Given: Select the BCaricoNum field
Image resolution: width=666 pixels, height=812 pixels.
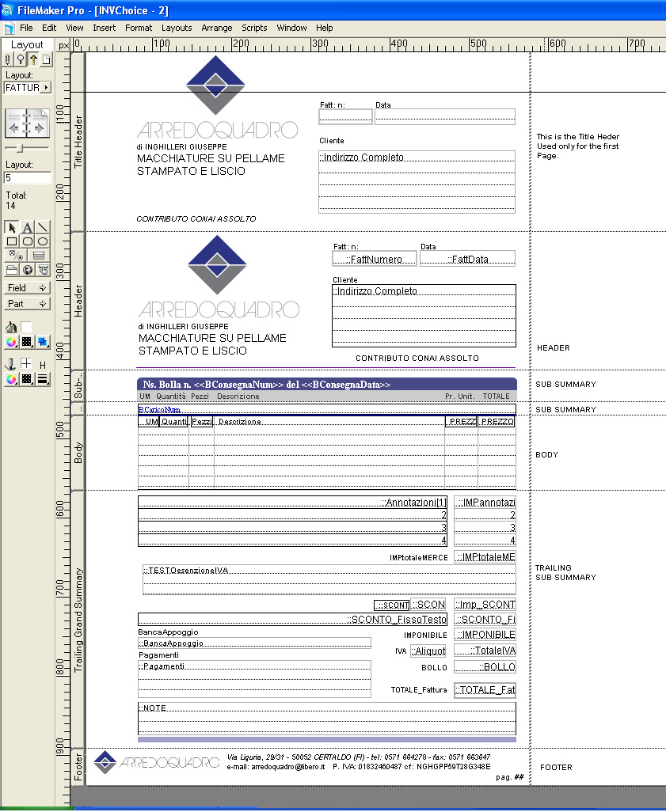Looking at the screenshot, I should click(x=327, y=410).
